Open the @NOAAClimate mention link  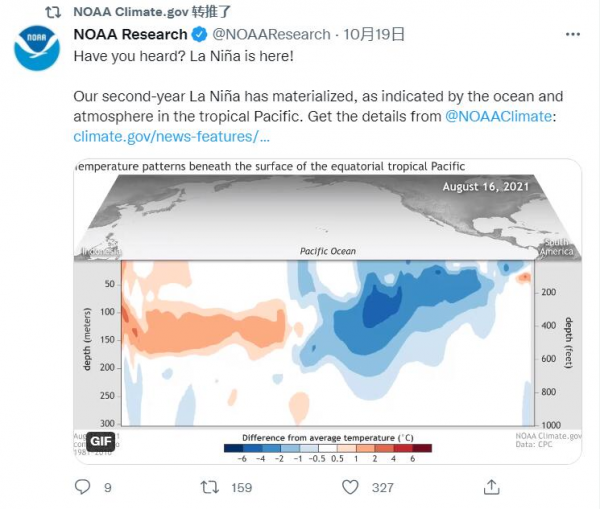click(x=497, y=116)
